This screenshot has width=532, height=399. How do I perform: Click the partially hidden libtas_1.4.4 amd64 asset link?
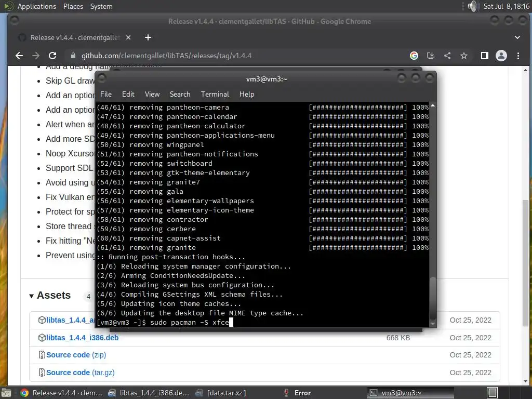point(70,320)
